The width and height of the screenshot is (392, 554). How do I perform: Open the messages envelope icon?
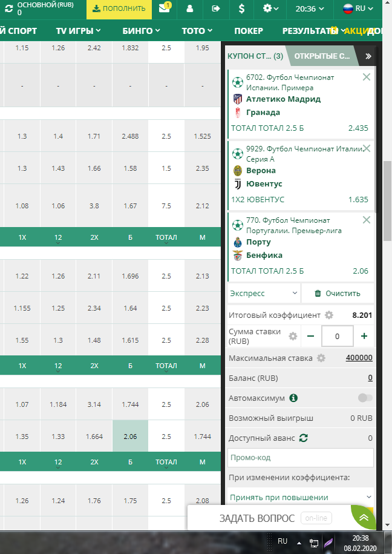pos(164,8)
